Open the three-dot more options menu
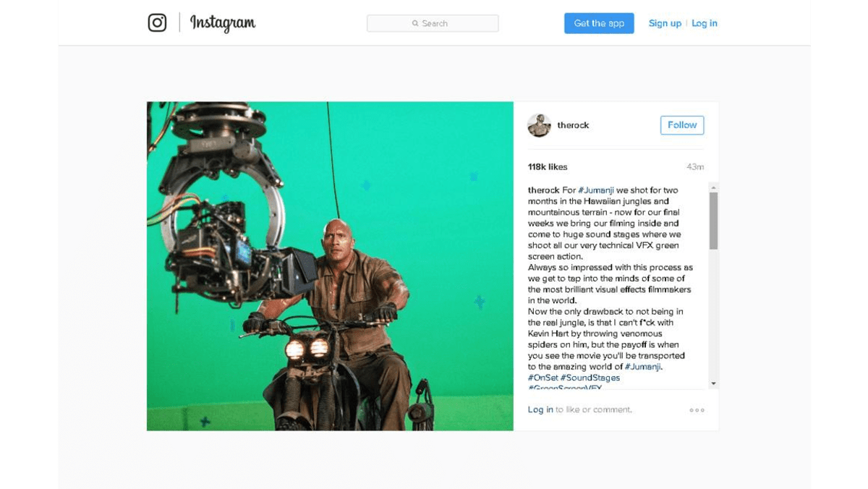 (x=697, y=410)
